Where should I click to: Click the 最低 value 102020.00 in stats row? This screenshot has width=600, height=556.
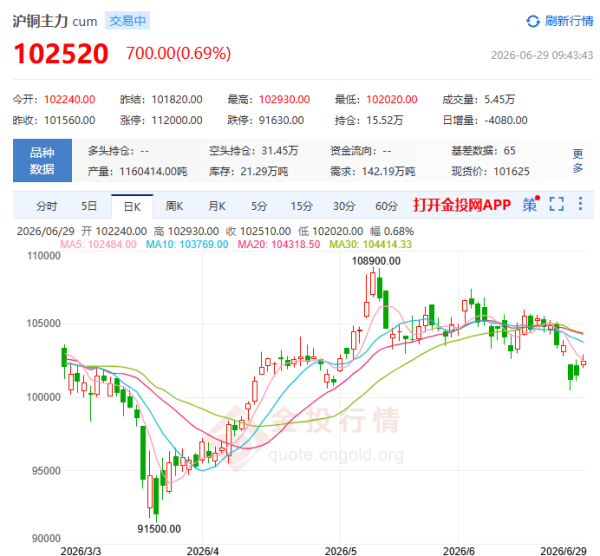click(392, 99)
